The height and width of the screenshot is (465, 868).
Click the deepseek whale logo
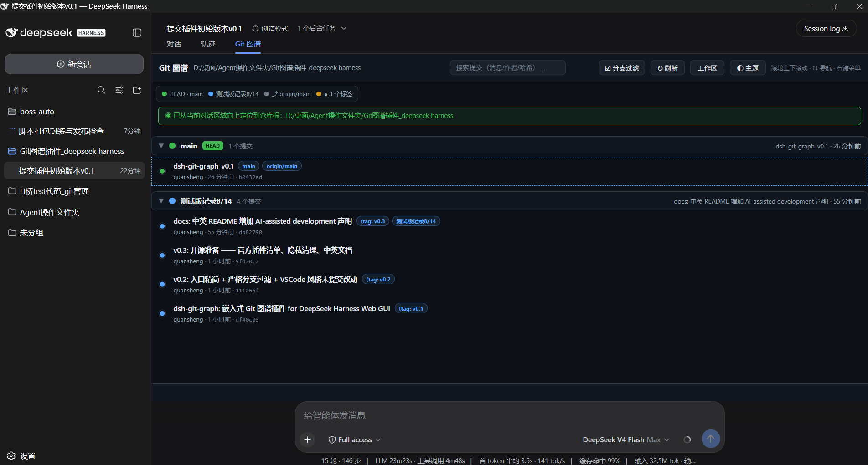point(12,33)
